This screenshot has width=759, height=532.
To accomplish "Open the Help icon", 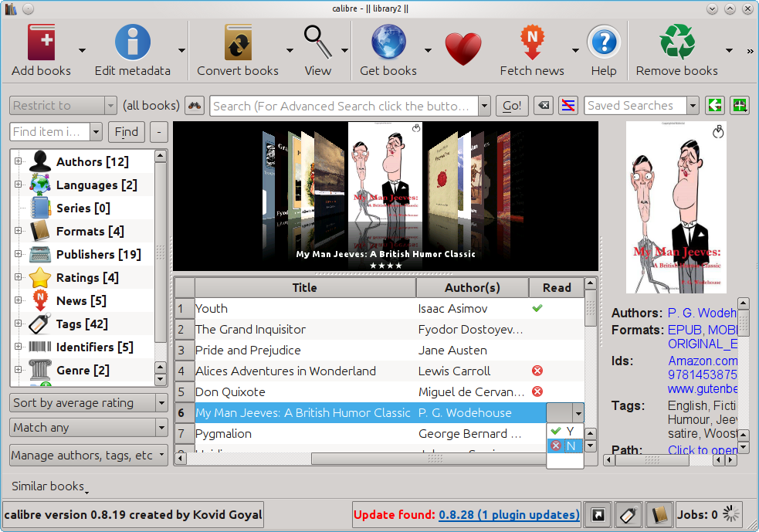I will click(x=604, y=42).
